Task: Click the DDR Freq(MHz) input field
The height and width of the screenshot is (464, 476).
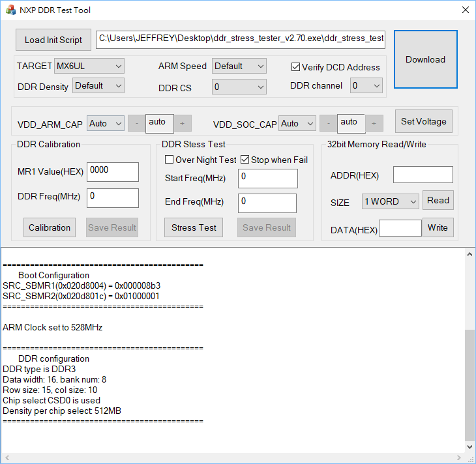Action: (113, 198)
